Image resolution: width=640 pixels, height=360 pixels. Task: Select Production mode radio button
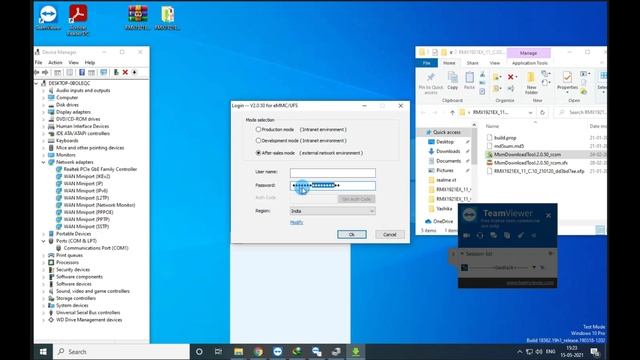click(258, 129)
